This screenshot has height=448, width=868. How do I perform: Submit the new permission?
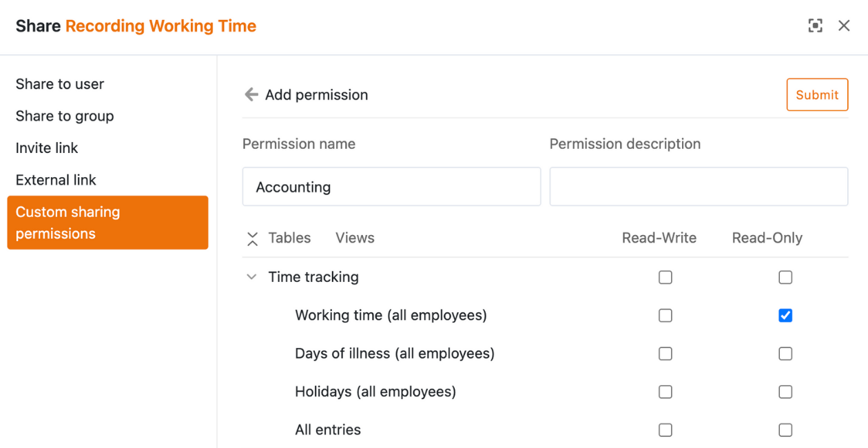click(817, 94)
